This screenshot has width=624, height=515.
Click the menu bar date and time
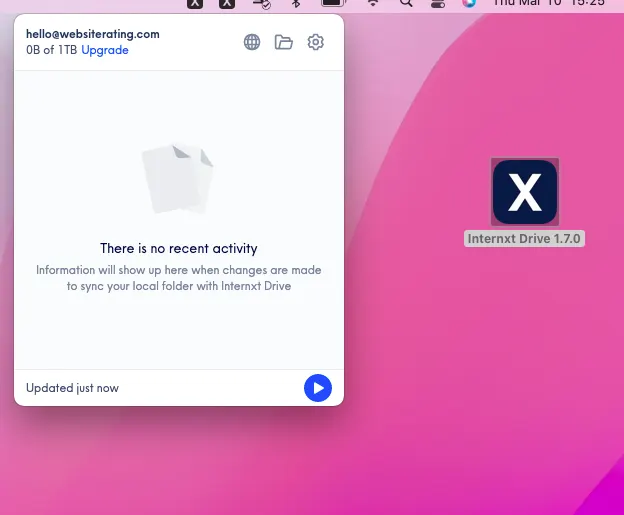click(549, 3)
